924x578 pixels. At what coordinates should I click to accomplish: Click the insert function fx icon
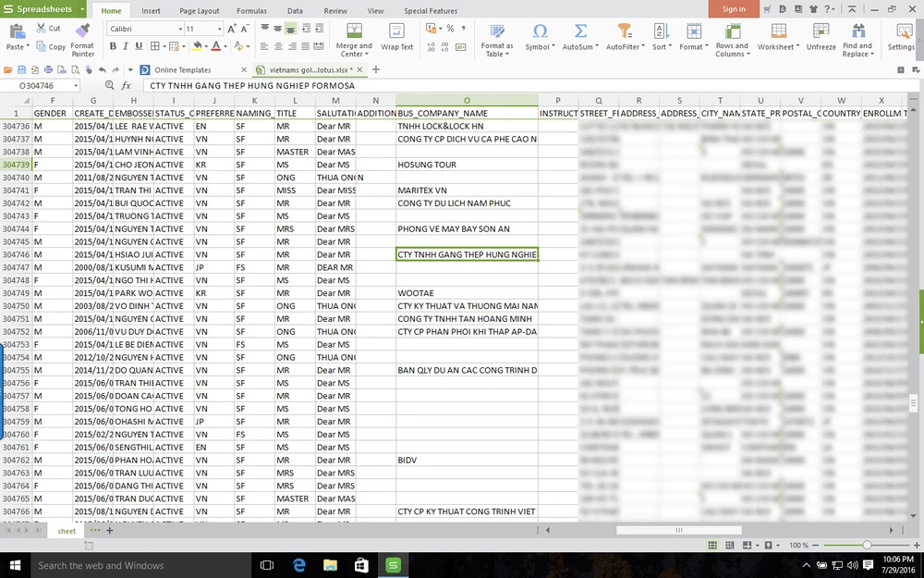coord(126,85)
